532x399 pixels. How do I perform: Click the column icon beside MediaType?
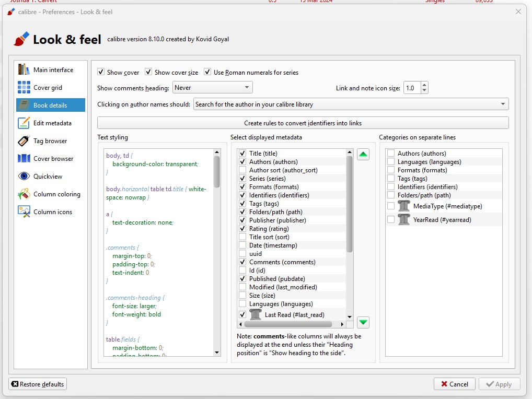tap(404, 206)
